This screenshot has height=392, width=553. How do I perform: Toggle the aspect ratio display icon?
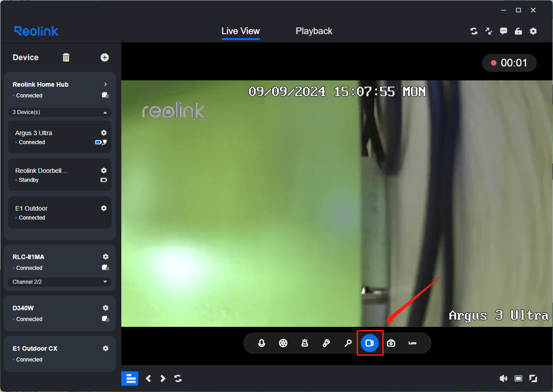tap(518, 379)
